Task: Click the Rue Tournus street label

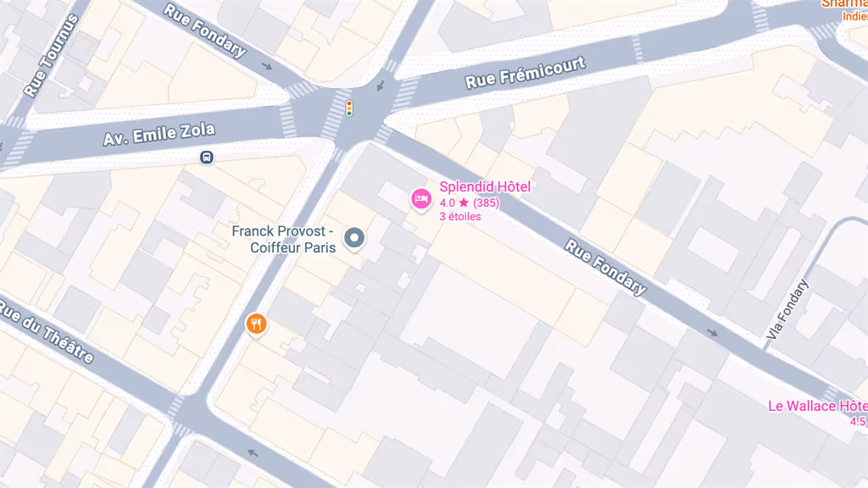Action: 51,55
